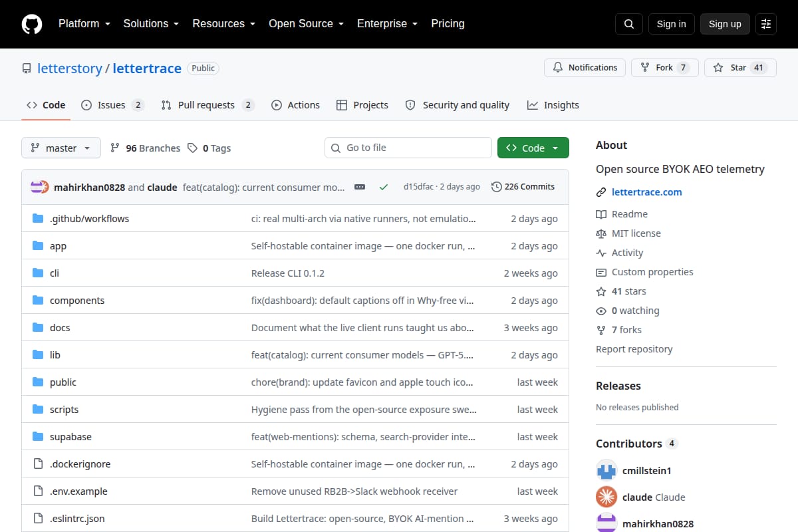Open the Enterprise dropdown menu
Viewport: 798px width, 532px height.
387,24
